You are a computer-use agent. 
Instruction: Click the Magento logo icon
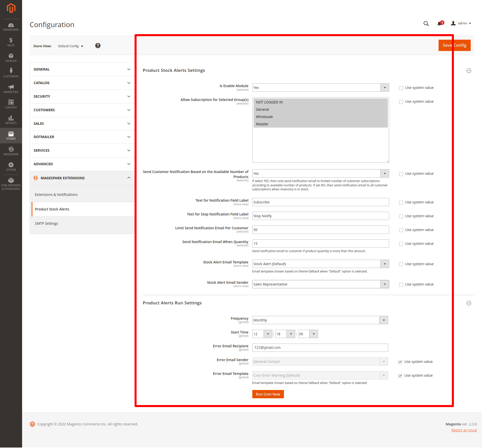coord(11,8)
